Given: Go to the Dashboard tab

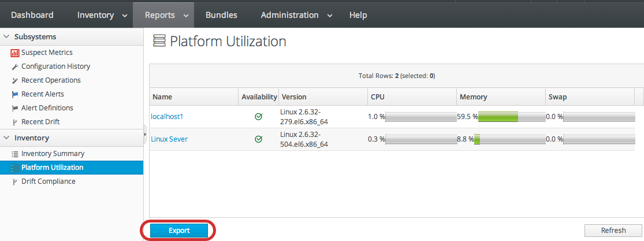Looking at the screenshot, I should 32,15.
